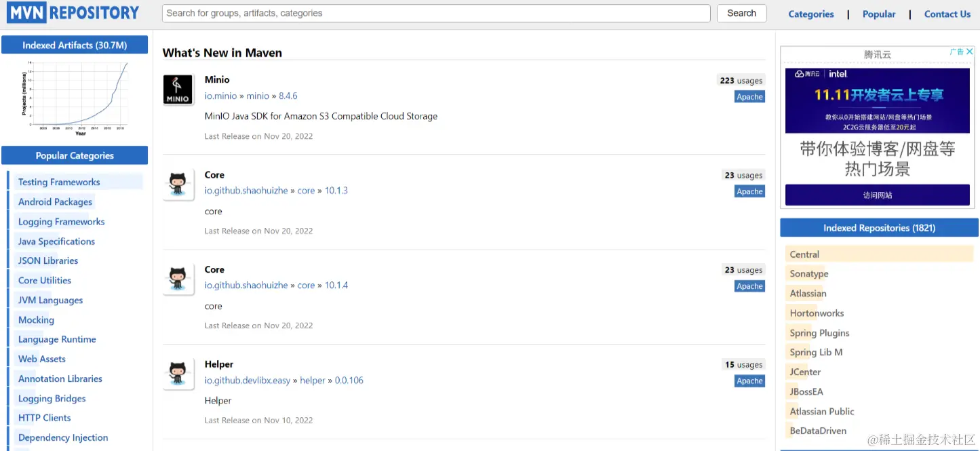Open io.github.devlibx.easy group link
The height and width of the screenshot is (451, 980).
(248, 380)
